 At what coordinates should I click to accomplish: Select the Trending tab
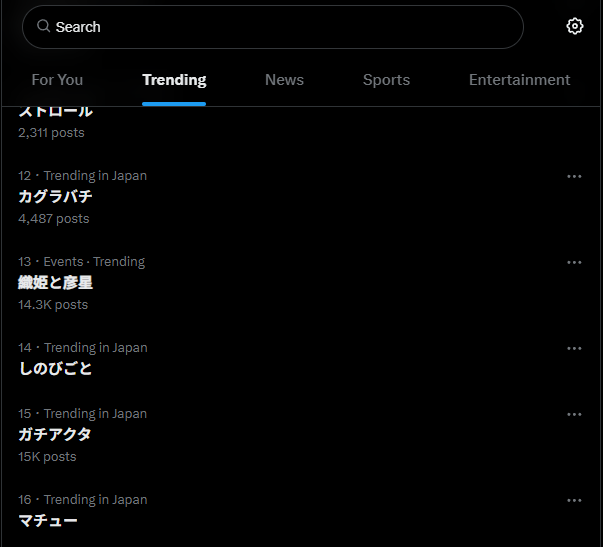tap(174, 80)
